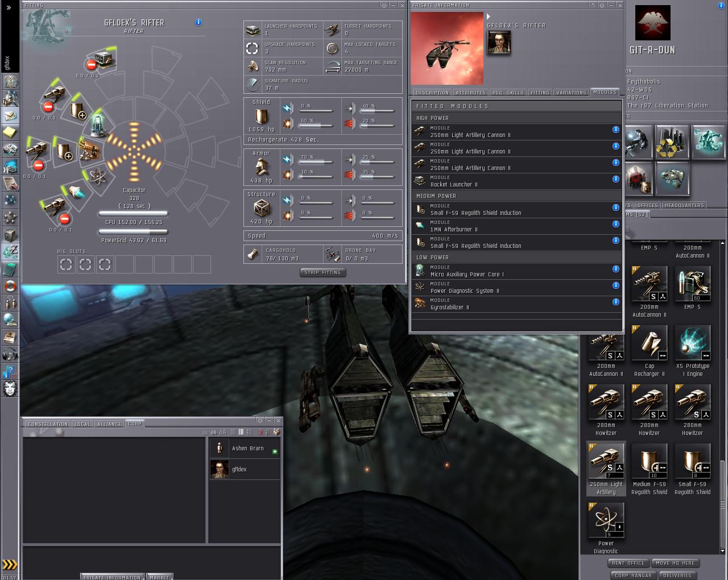Click the globe browser icon in the Neocom
Viewport: 728px width, 580px height.
(x=10, y=320)
